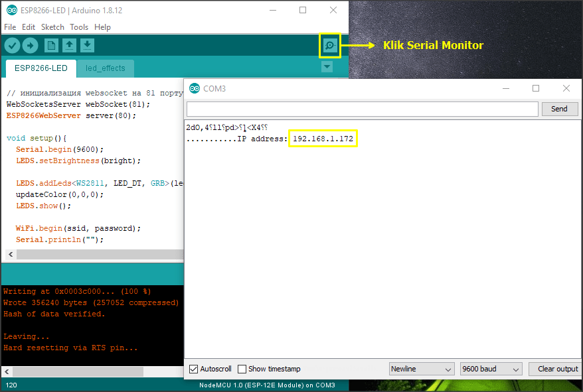The height and width of the screenshot is (392, 583).
Task: Click the Arduino logo in ESP8266-LED title bar
Action: click(12, 11)
